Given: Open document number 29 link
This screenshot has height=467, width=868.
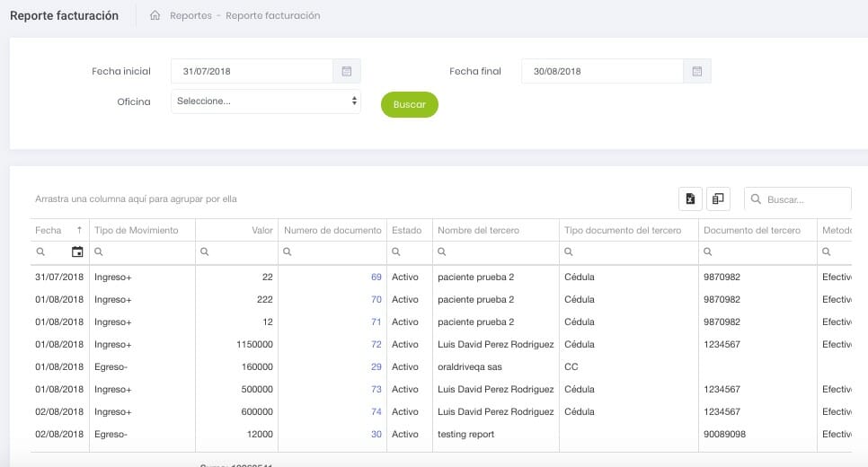Looking at the screenshot, I should pyautogui.click(x=376, y=367).
